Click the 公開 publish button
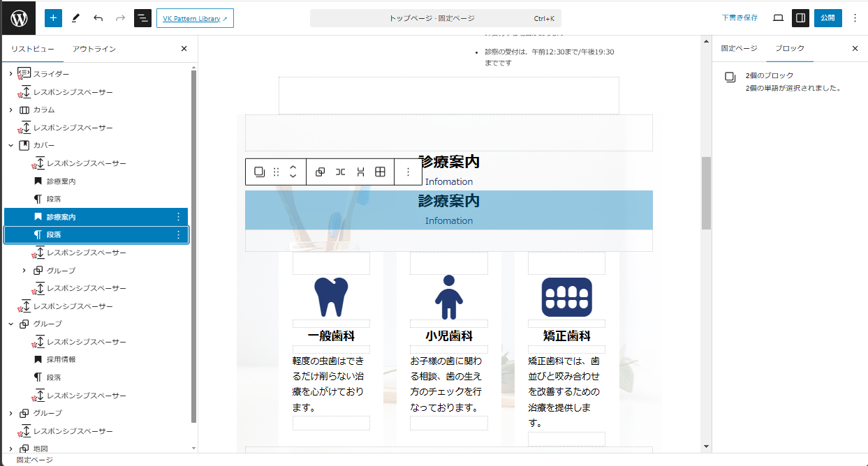The image size is (868, 466). tap(827, 18)
